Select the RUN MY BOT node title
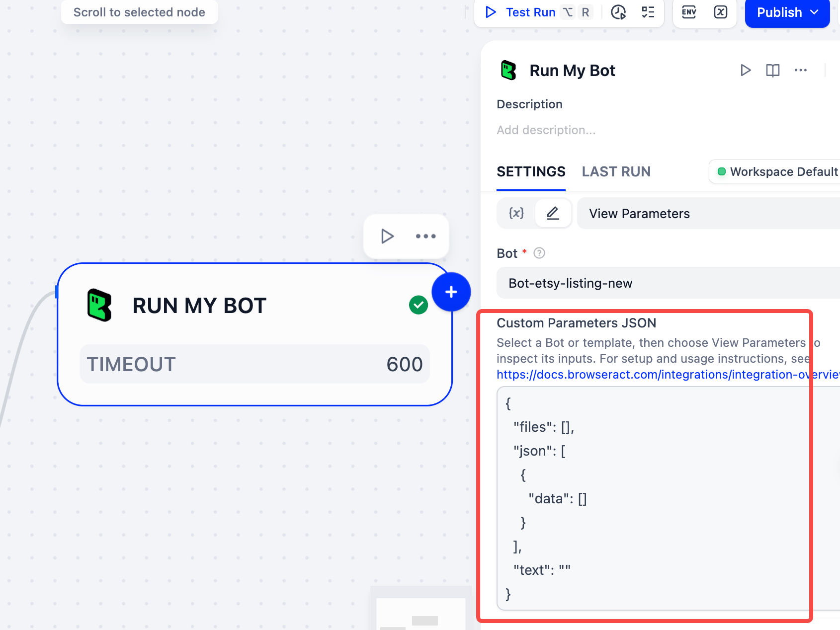 [199, 306]
